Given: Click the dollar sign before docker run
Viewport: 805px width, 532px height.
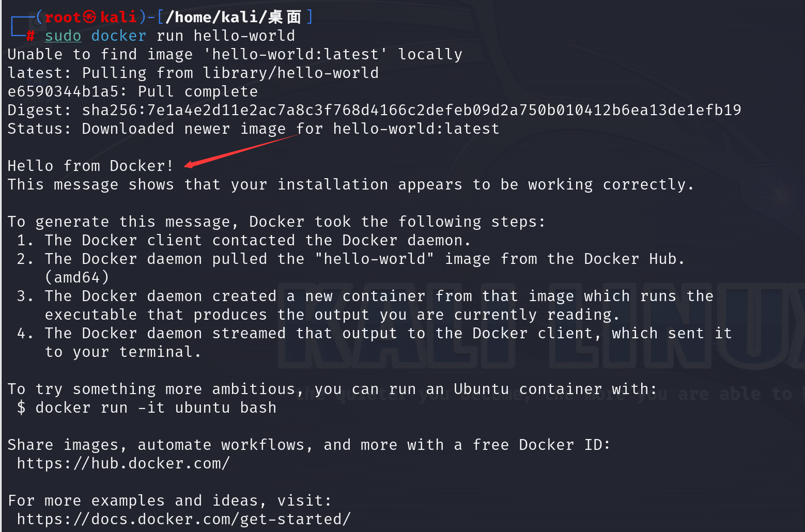Looking at the screenshot, I should point(21,408).
